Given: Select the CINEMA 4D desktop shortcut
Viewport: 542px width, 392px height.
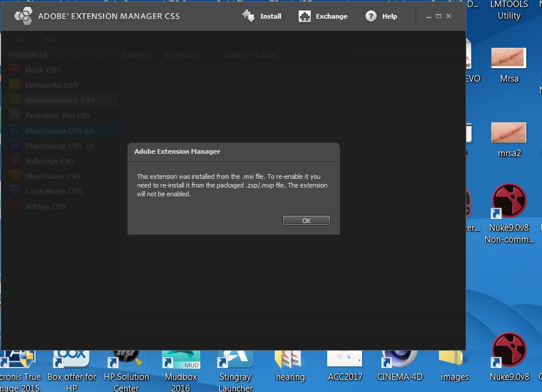Looking at the screenshot, I should point(399,366).
